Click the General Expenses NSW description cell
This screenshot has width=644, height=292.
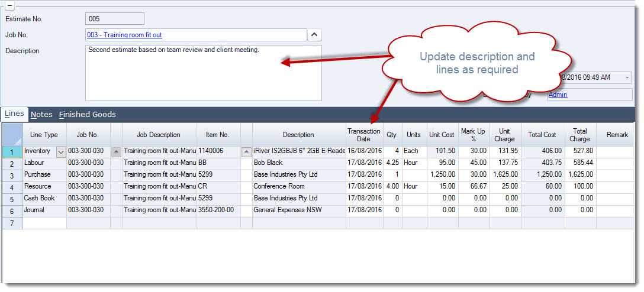pos(299,210)
